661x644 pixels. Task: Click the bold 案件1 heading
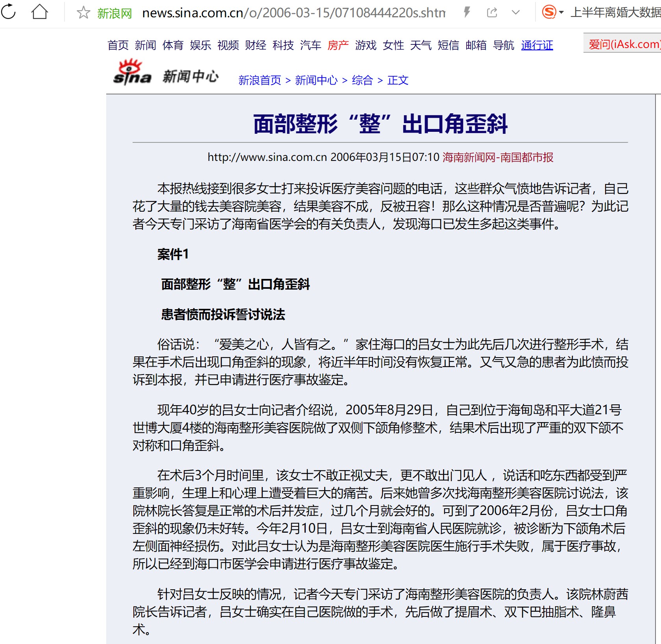(173, 254)
